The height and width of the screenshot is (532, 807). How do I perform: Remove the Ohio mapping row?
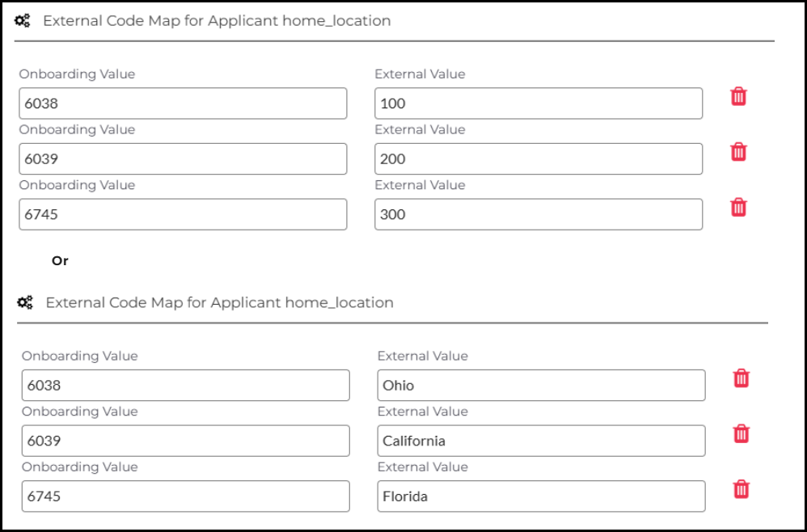click(x=741, y=378)
